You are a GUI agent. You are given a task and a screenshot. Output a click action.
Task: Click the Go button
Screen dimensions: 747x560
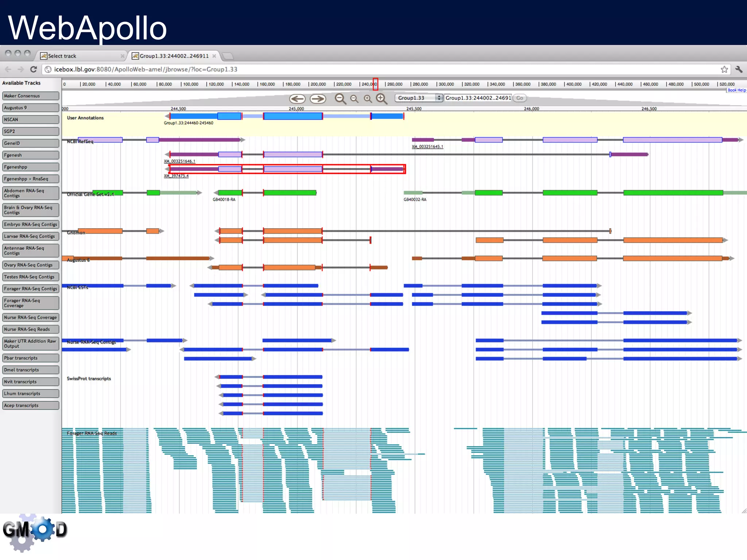tap(520, 98)
